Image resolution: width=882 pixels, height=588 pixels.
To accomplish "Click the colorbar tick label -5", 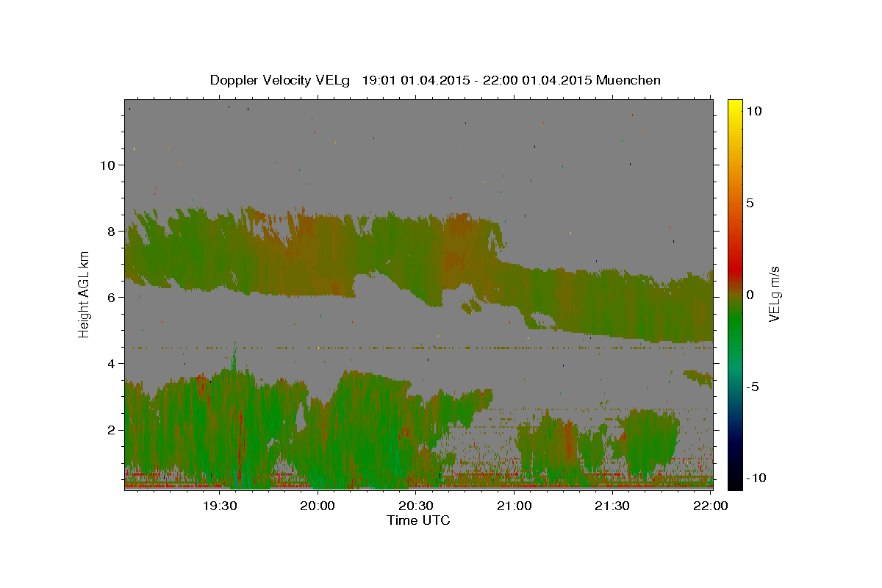I will click(x=753, y=387).
